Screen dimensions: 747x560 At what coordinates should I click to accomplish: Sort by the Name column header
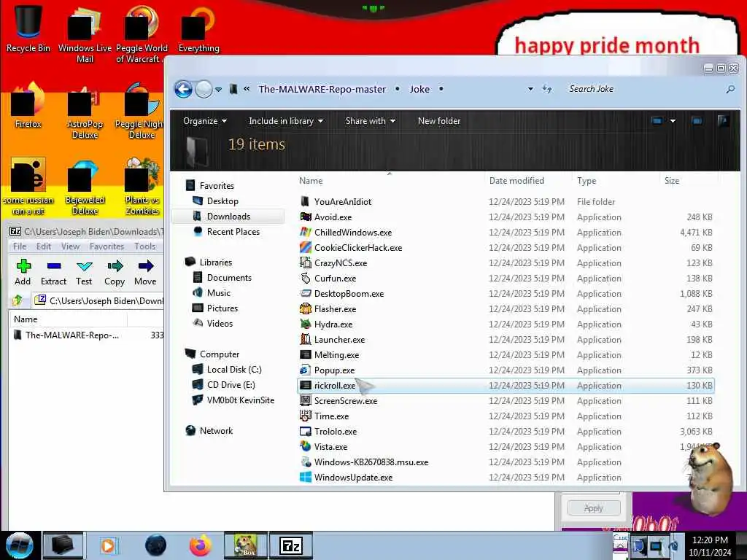click(311, 181)
